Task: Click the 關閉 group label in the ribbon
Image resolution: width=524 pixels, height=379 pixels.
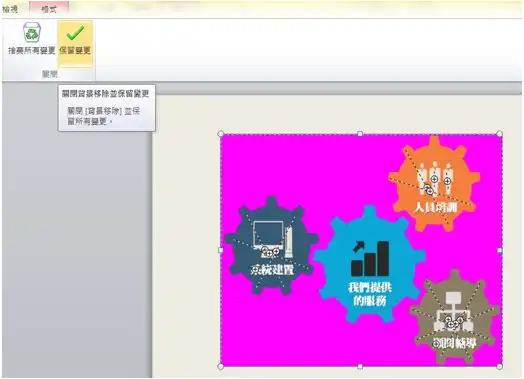Action: pyautogui.click(x=49, y=74)
